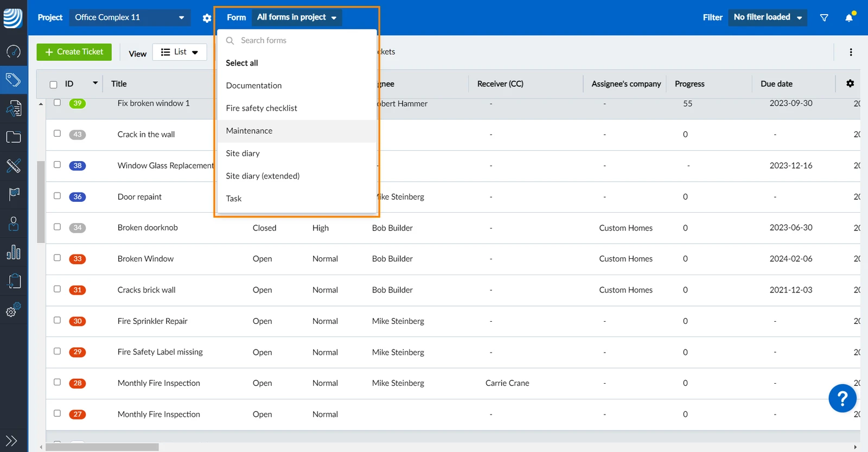
Task: Open the No filter loaded dropdown
Action: [x=768, y=17]
